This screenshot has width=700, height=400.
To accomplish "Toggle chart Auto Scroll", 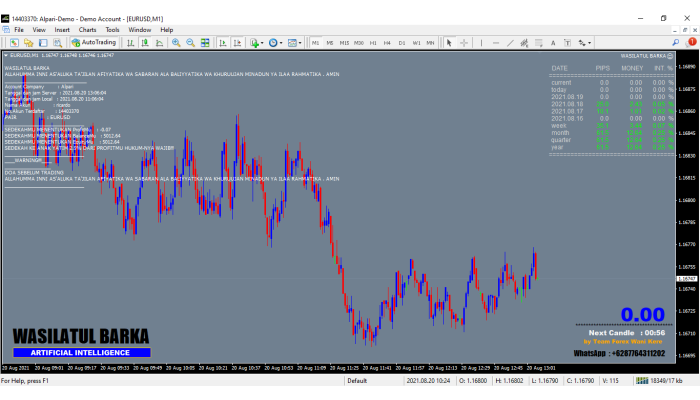I will (x=223, y=43).
